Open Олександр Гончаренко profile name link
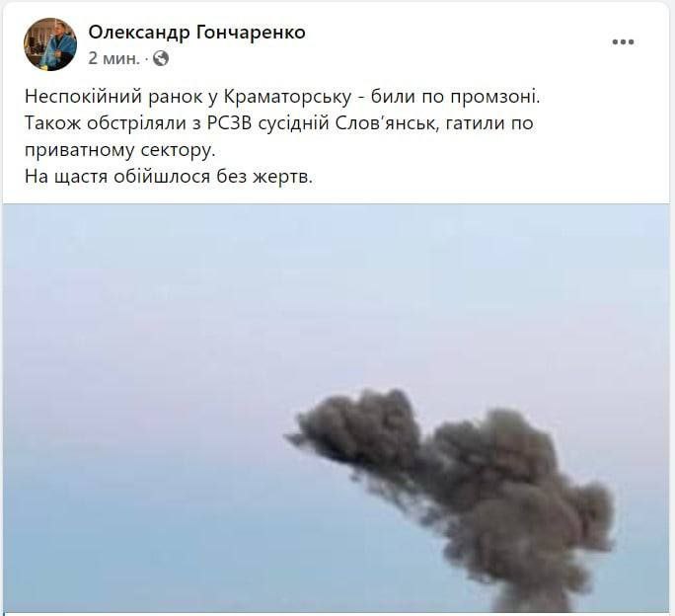Image resolution: width=675 pixels, height=616 pixels. 197,32
